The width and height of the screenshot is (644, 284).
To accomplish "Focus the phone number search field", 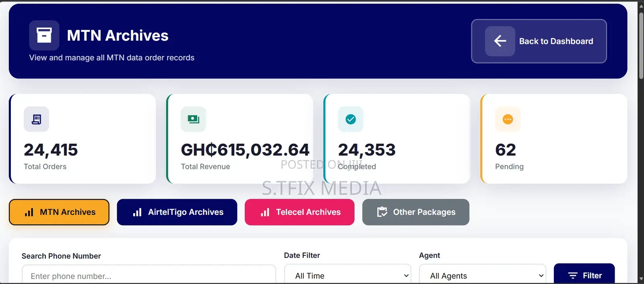I will [x=149, y=274].
